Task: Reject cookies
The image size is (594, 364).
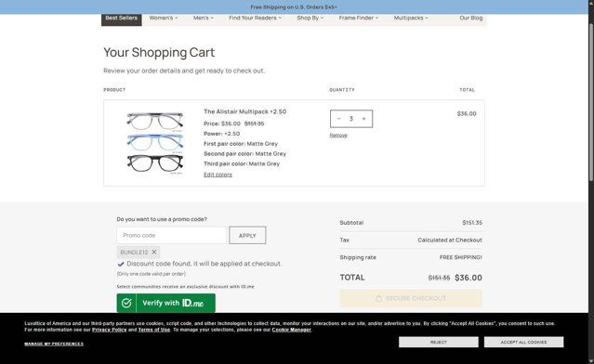Action: [x=439, y=342]
